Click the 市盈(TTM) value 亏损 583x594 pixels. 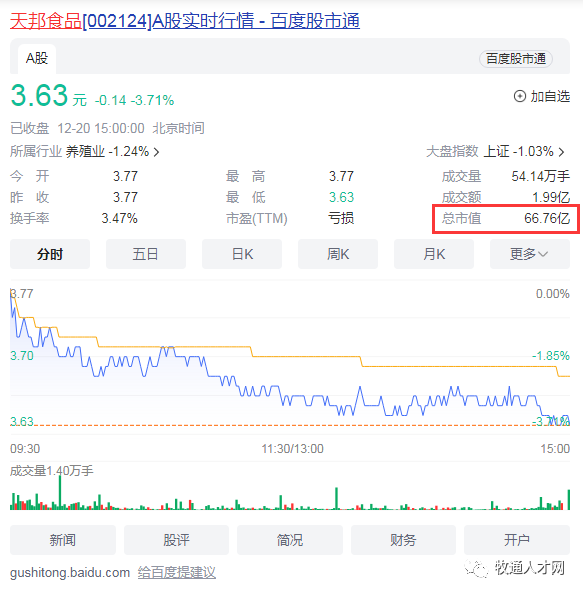pyautogui.click(x=341, y=219)
